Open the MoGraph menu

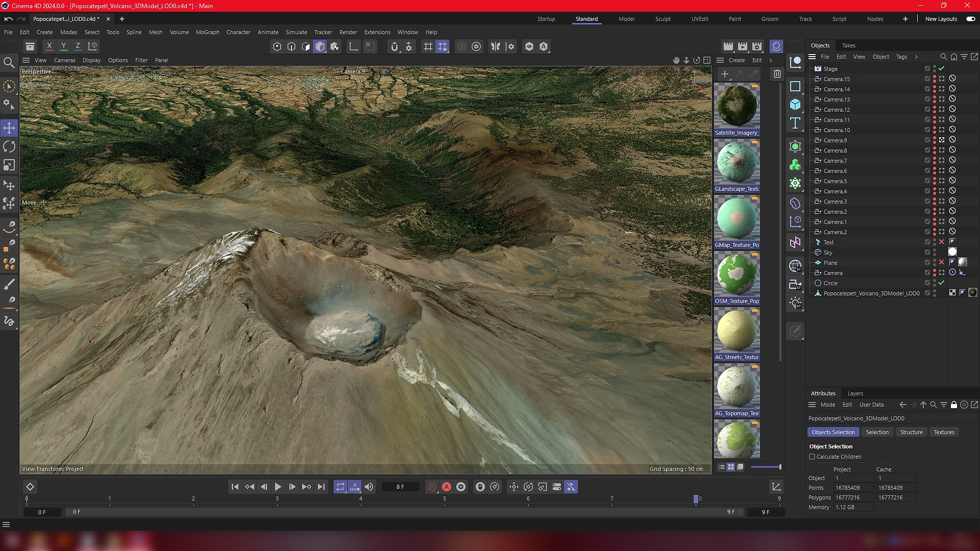[207, 32]
